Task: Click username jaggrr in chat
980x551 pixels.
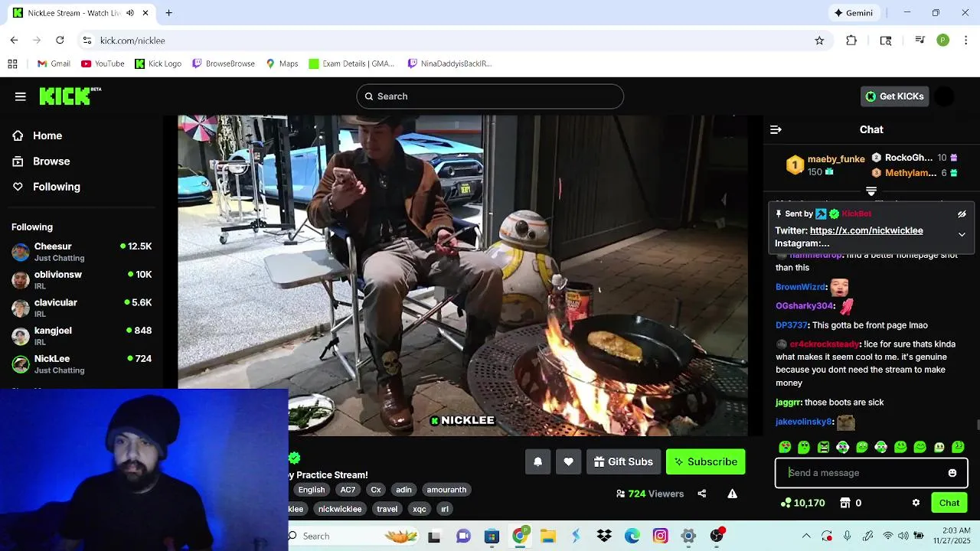Action: [x=788, y=403]
